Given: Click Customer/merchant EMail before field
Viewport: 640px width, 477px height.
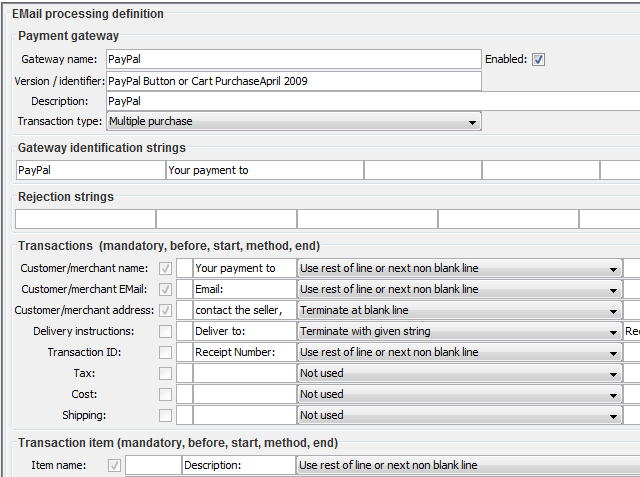Looking at the screenshot, I should point(184,289).
